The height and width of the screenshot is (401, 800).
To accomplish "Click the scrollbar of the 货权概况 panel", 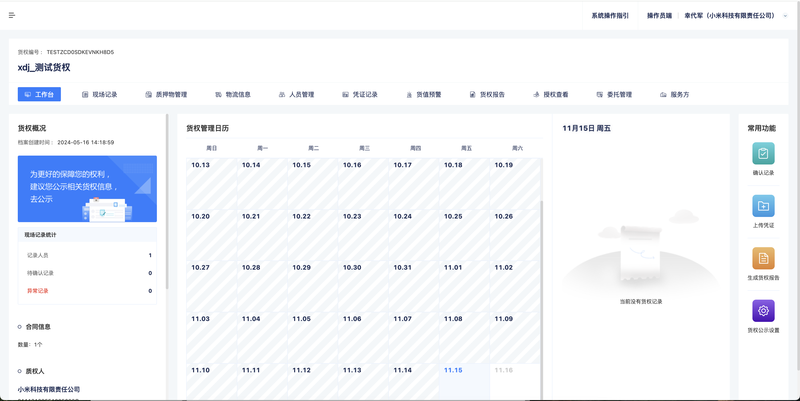I will 167,202.
